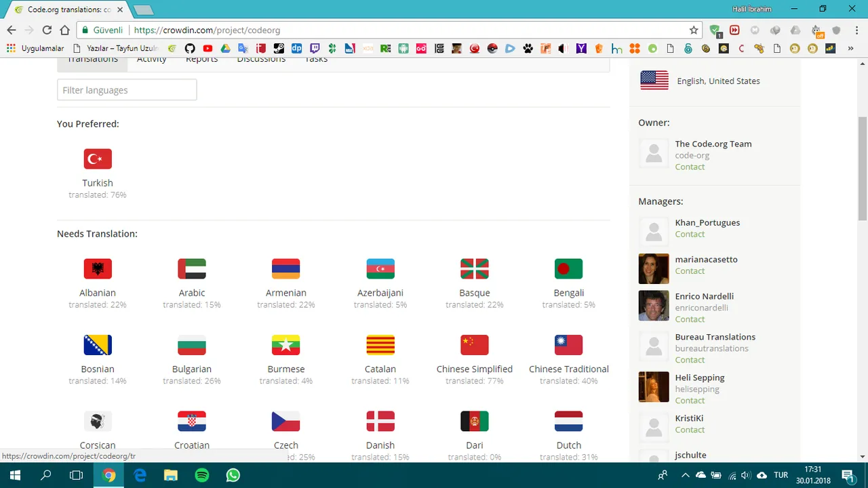Click the Chrome address bar URL
868x488 pixels.
click(207, 30)
